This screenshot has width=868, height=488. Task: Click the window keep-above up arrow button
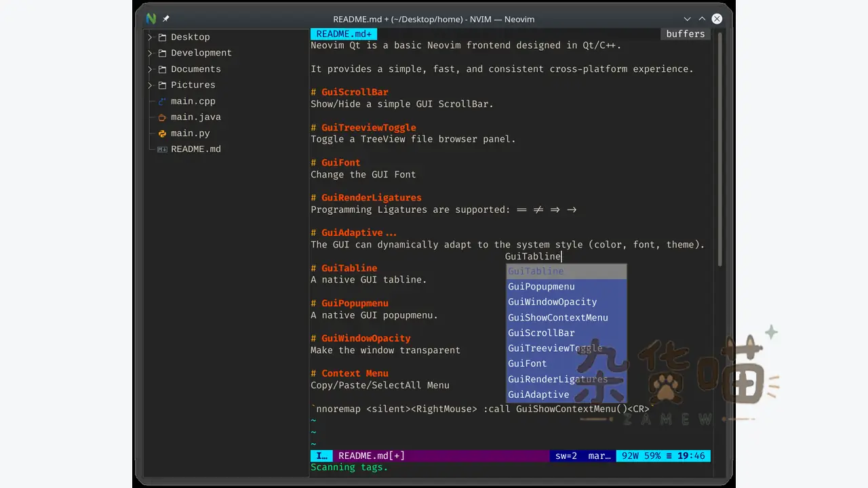(702, 19)
